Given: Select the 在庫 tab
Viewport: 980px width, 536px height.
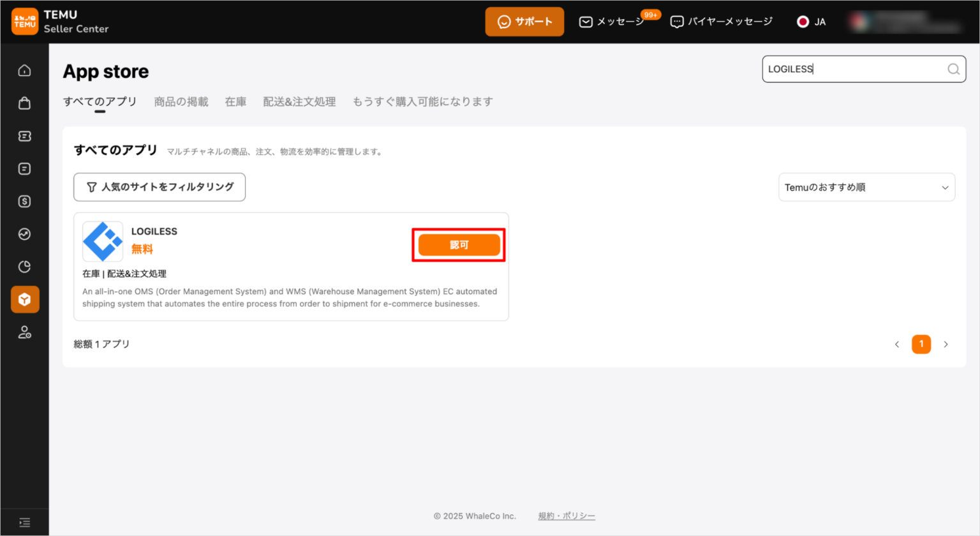Looking at the screenshot, I should [x=235, y=102].
